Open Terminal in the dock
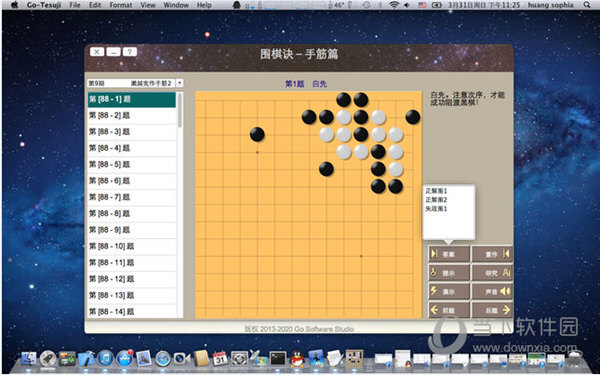Viewport: 600px width, 375px height. pos(278,359)
